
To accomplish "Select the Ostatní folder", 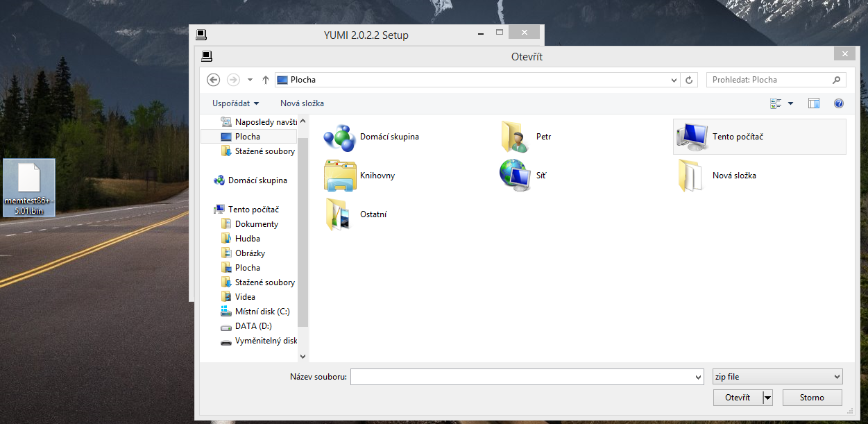I will [356, 214].
